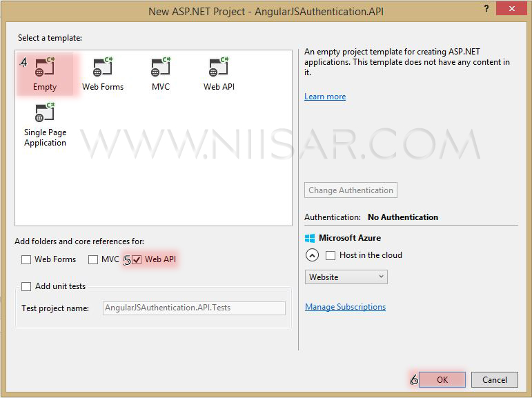This screenshot has width=532, height=398.
Task: Enable Add unit tests checkbox
Action: [x=26, y=286]
